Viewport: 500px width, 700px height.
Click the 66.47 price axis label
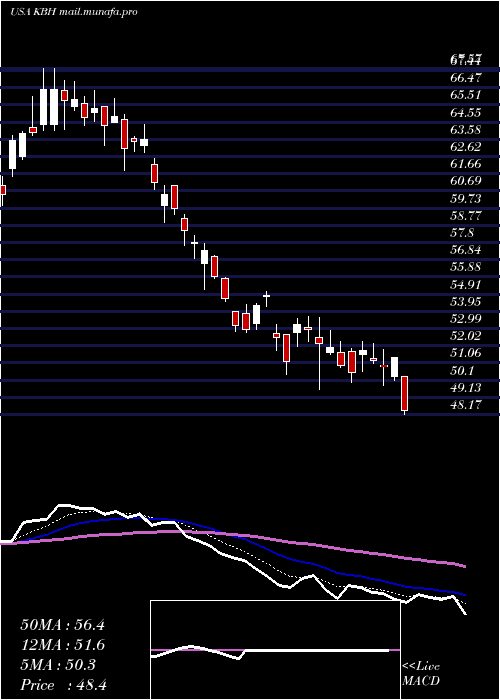click(x=465, y=78)
